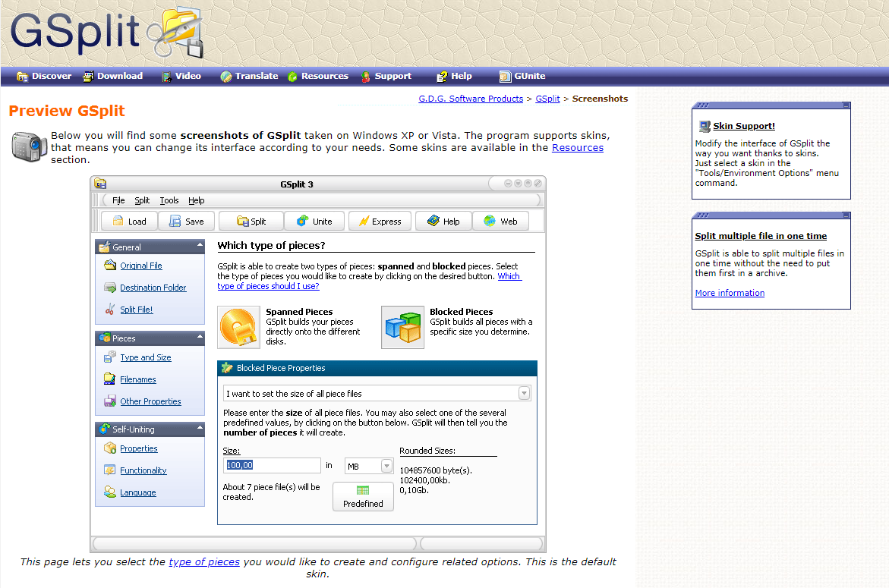Click the video camera icon by the intro
The height and width of the screenshot is (588, 889).
click(29, 146)
